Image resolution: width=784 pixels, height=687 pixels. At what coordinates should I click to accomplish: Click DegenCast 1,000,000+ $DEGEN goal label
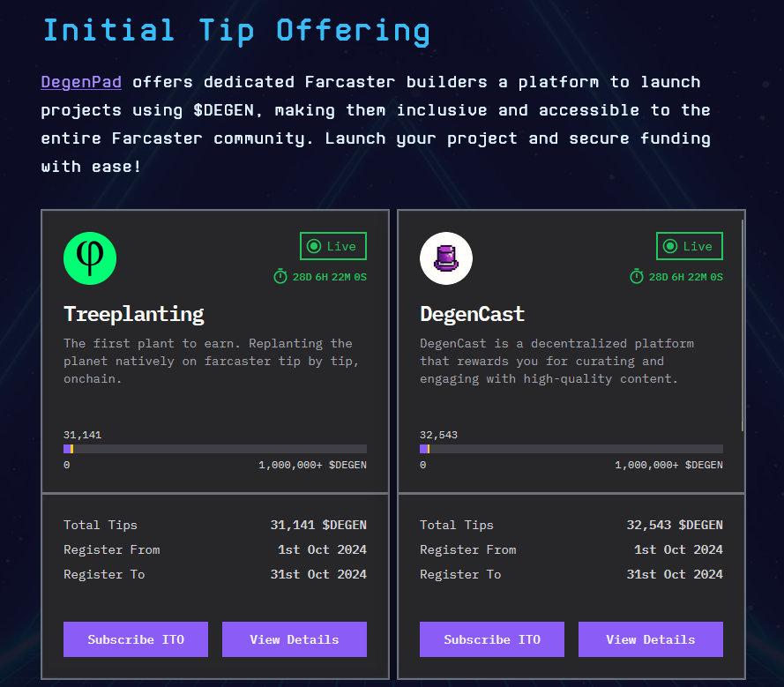point(669,465)
